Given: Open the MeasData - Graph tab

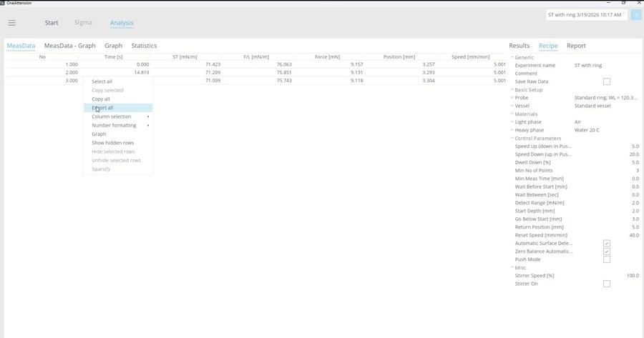Looking at the screenshot, I should [x=70, y=46].
